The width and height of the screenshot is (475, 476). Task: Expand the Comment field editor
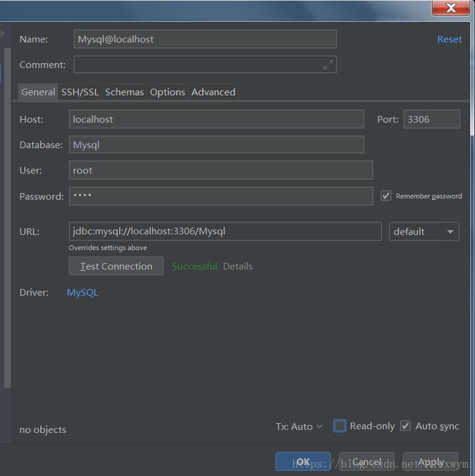(328, 64)
